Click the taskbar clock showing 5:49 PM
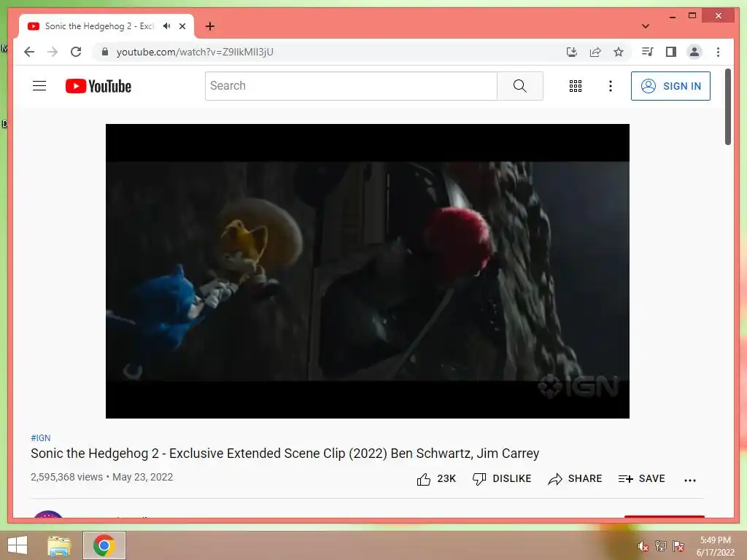 (715, 546)
